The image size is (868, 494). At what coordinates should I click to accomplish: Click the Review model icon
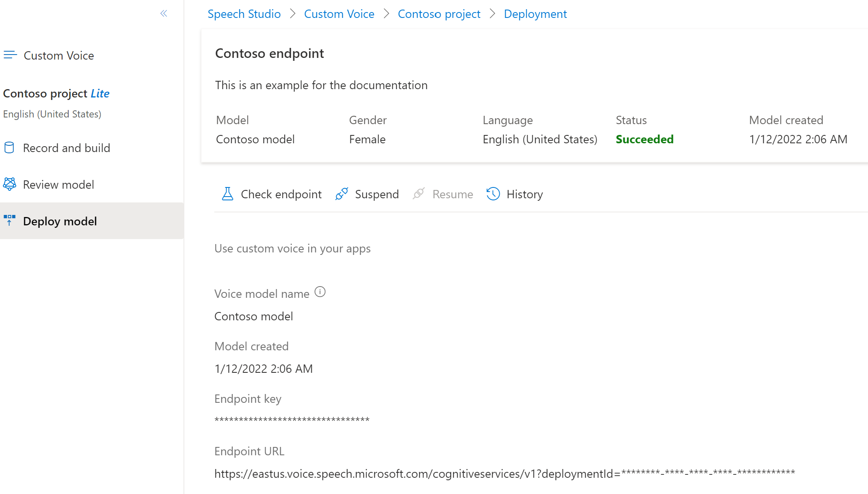point(10,184)
